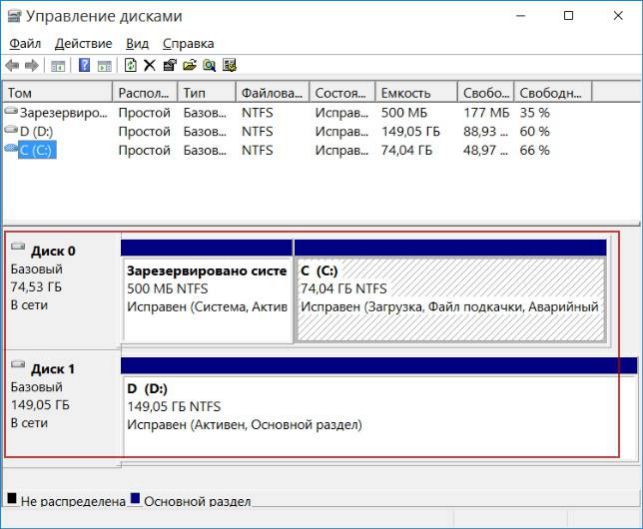Click the 60 % free space value
643x529 pixels.
point(534,131)
